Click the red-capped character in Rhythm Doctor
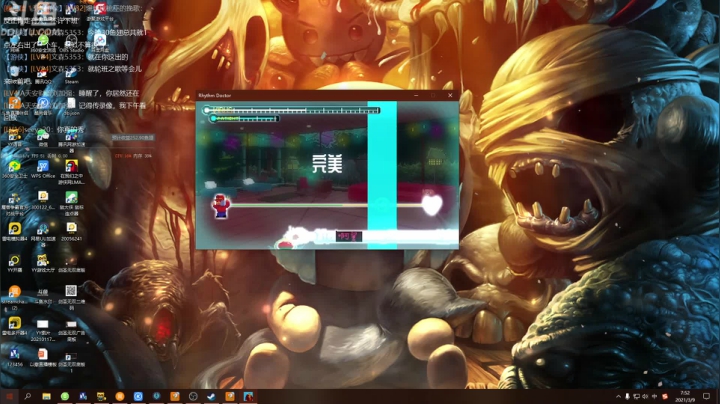Screen dimensions: 720x404 pyautogui.click(x=221, y=206)
